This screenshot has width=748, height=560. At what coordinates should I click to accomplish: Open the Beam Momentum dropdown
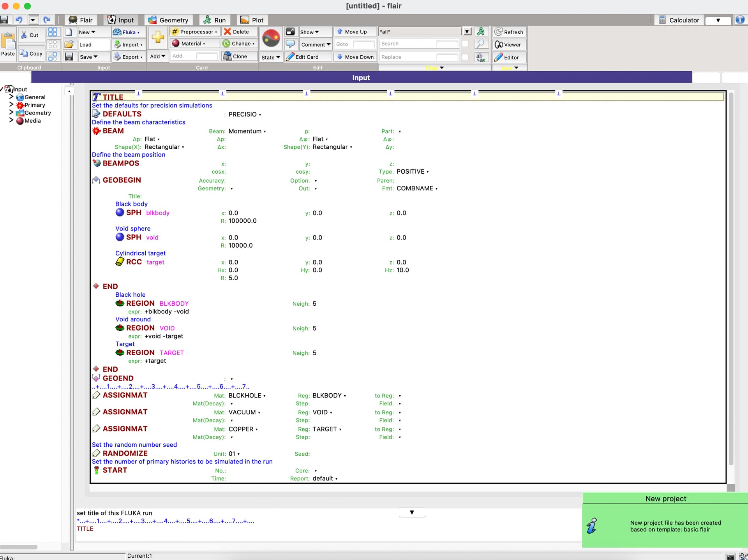(x=247, y=131)
